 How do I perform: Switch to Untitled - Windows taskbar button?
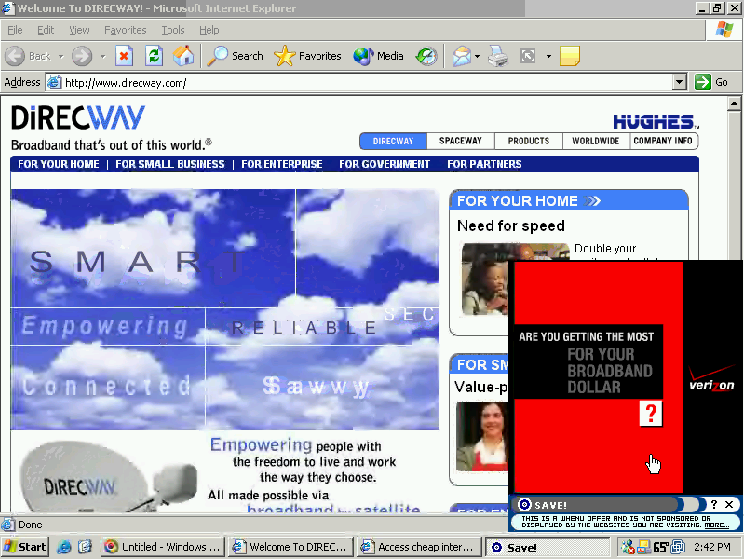point(162,547)
